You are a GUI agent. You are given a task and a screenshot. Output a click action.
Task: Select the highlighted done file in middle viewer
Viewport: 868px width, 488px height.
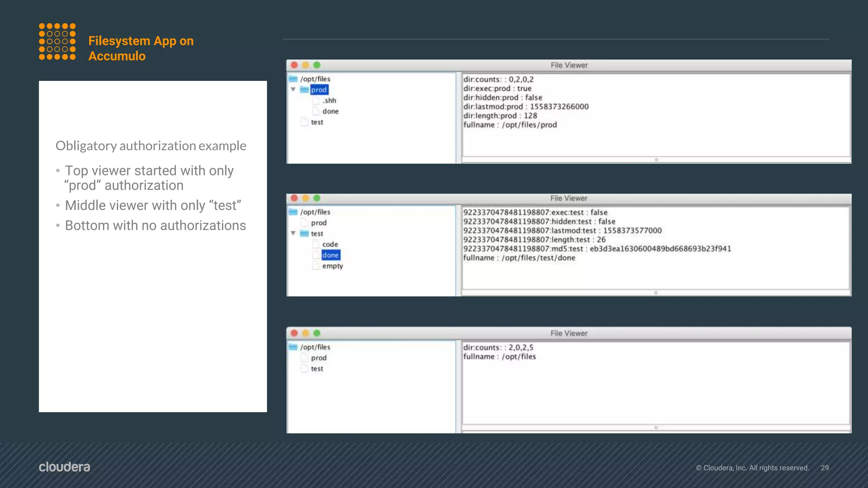[x=331, y=255]
